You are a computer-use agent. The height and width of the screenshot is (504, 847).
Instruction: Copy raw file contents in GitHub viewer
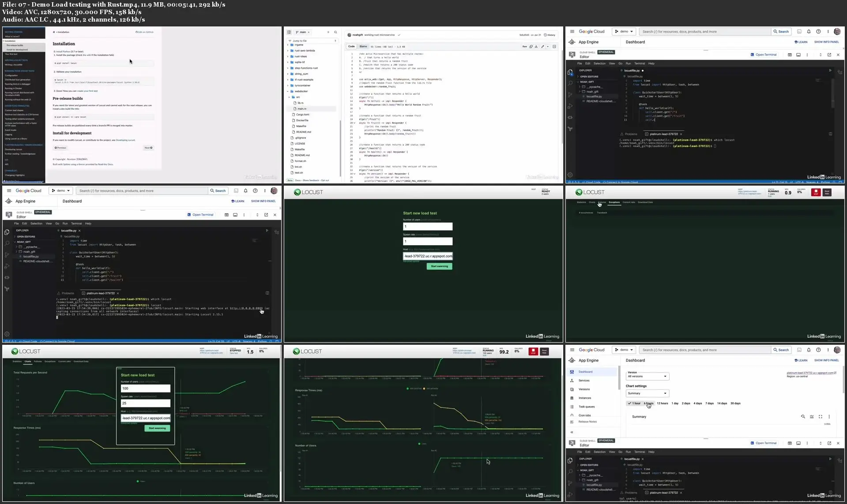(x=531, y=46)
